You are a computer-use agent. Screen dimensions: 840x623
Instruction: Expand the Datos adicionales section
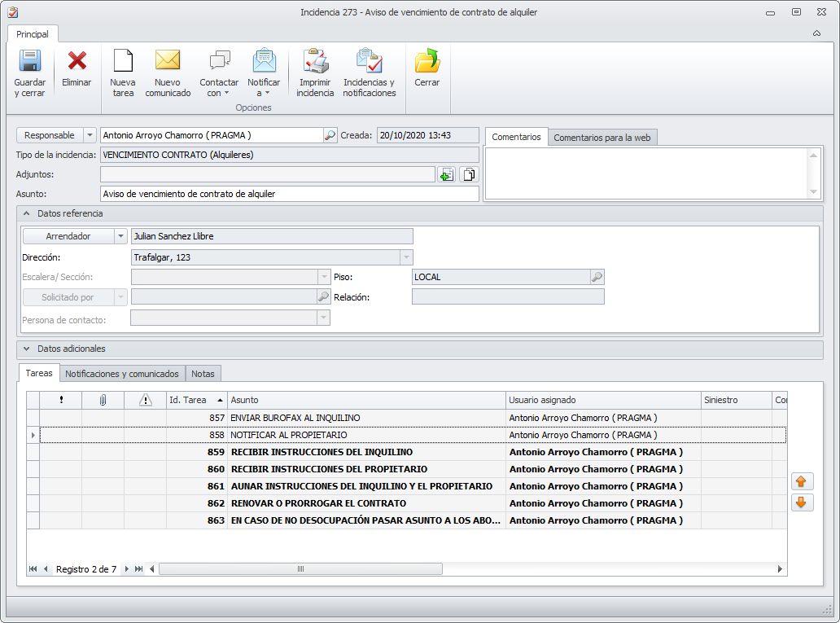[x=28, y=349]
